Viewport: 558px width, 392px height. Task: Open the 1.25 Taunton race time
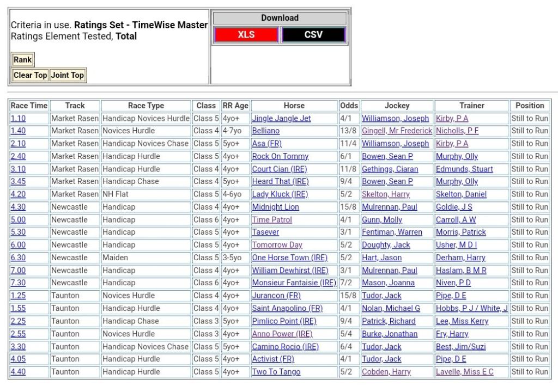point(18,296)
